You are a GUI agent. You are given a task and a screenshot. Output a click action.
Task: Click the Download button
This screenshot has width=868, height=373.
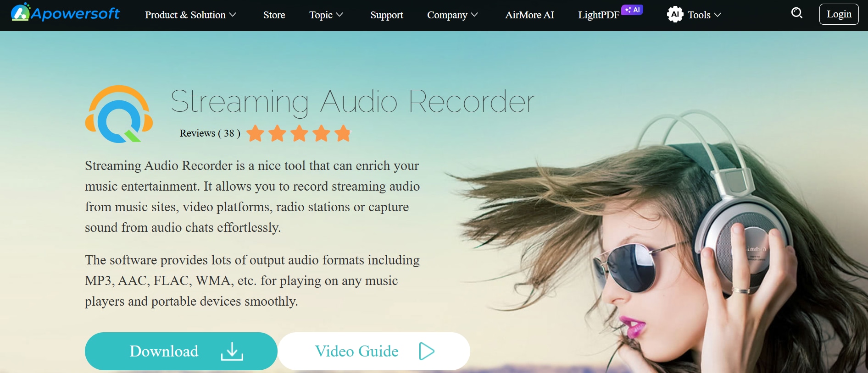181,351
